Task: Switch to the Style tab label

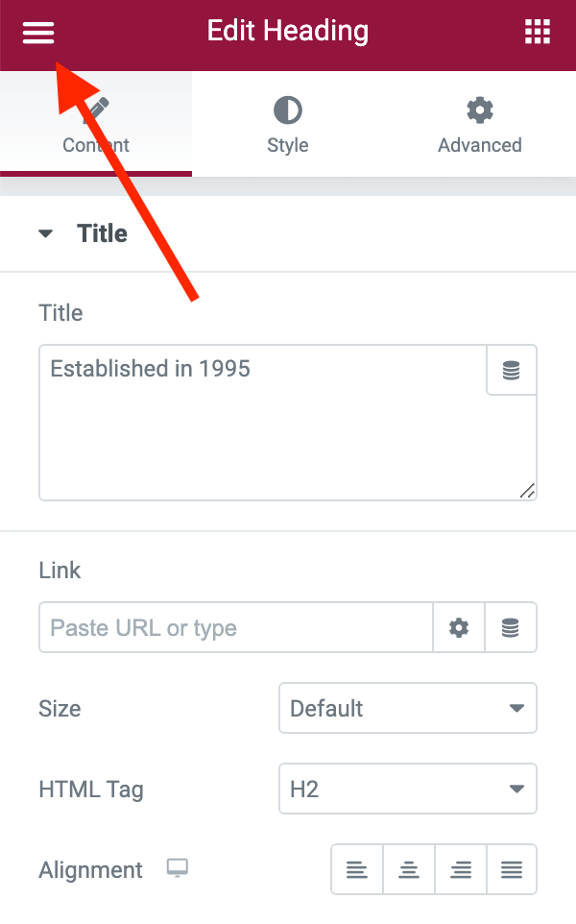Action: pos(288,145)
